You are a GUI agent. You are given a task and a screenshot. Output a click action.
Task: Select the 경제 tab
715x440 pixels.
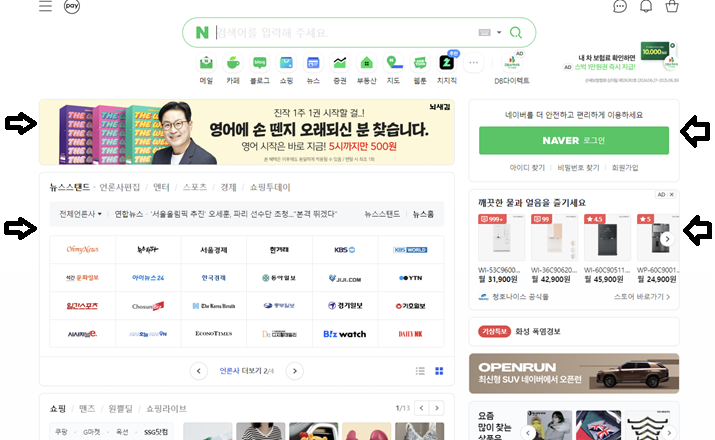(x=228, y=187)
